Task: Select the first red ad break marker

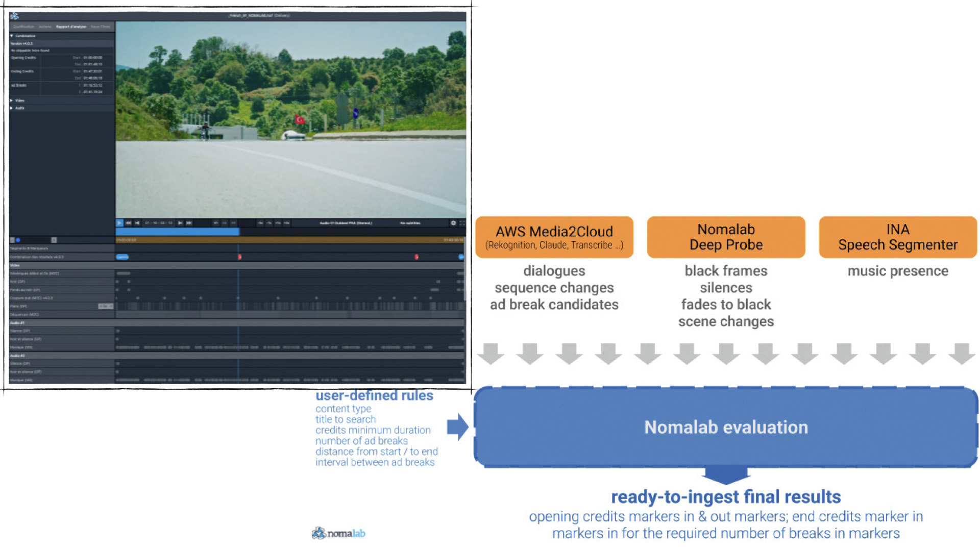Action: pos(239,257)
